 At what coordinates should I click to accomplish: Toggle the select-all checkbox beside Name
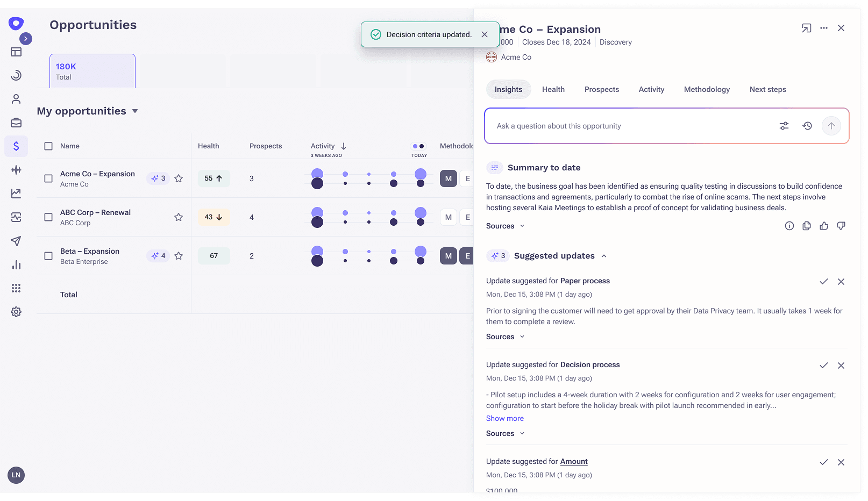[x=48, y=146]
